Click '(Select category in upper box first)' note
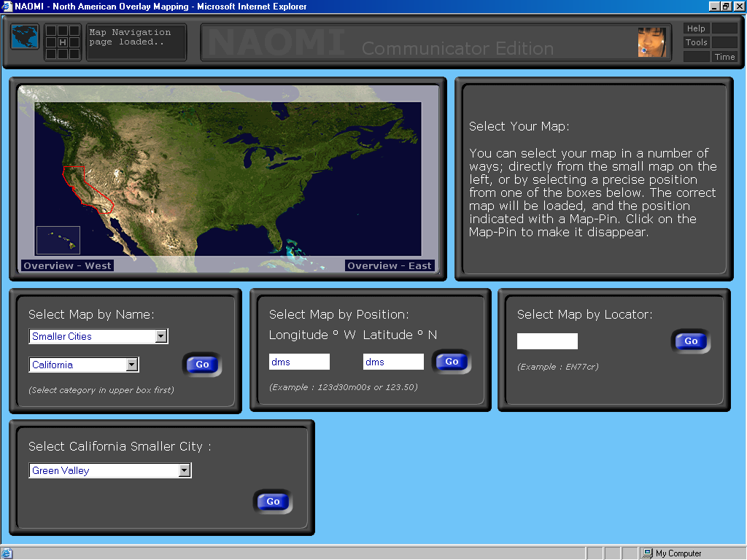Screen dimensions: 747x560 101,390
